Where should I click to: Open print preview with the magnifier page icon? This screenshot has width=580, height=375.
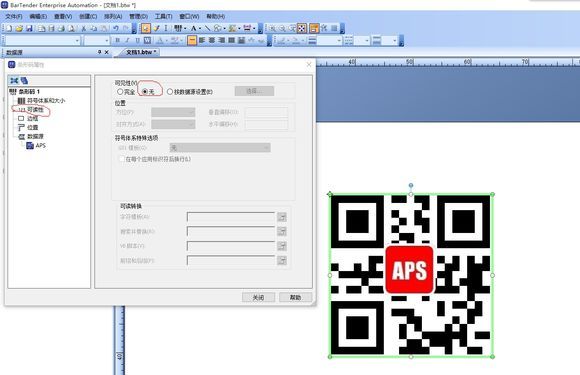(71, 28)
